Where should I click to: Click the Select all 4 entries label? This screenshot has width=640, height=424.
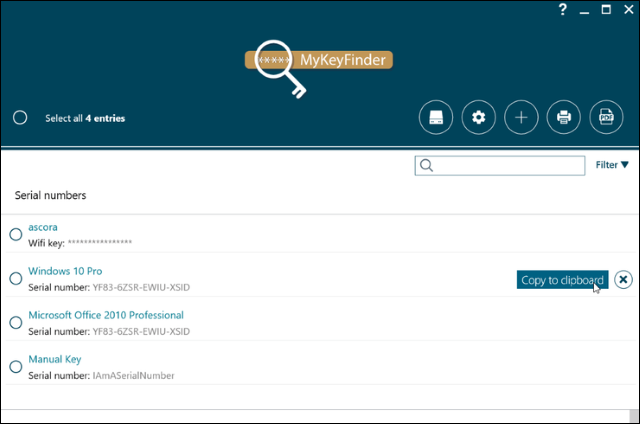coord(85,118)
